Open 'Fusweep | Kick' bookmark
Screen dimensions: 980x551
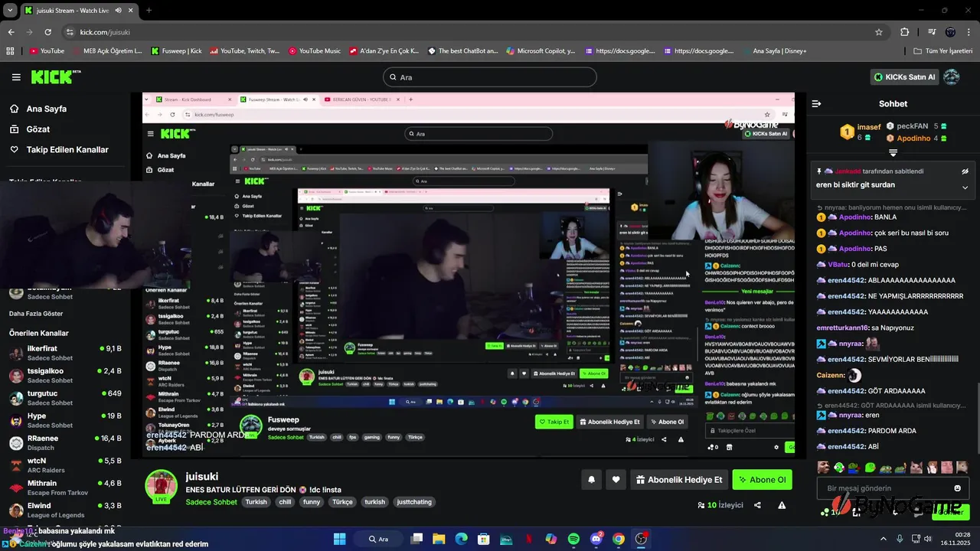177,51
